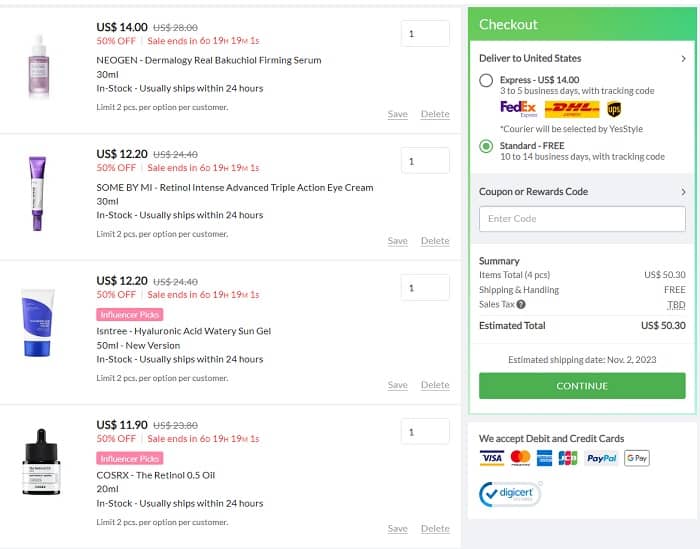The width and height of the screenshot is (700, 549).
Task: Select Standard FREE shipping option
Action: pyautogui.click(x=486, y=146)
